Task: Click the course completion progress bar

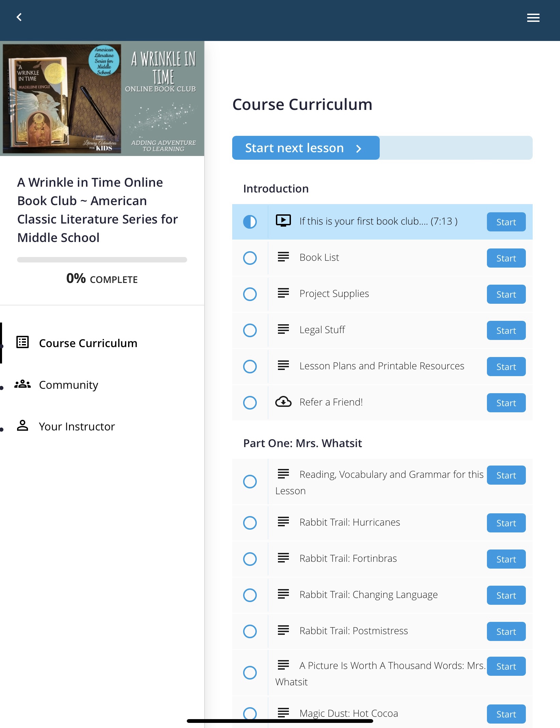Action: click(102, 260)
